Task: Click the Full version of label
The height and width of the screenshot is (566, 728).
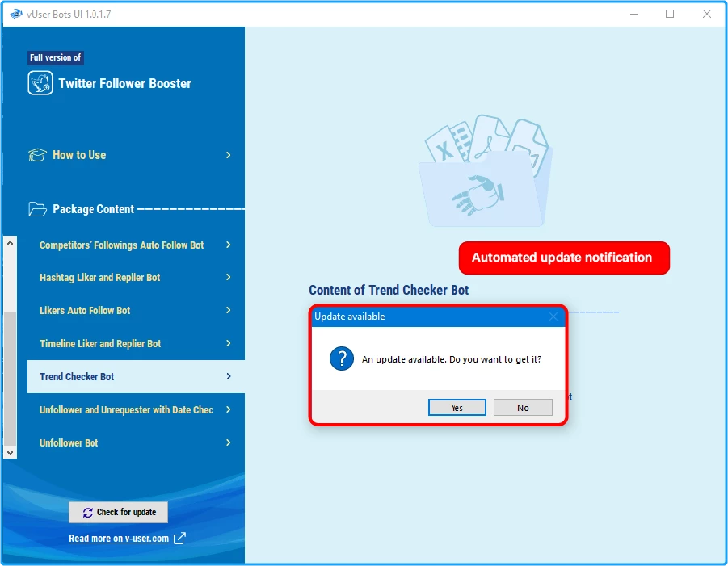Action: 55,57
